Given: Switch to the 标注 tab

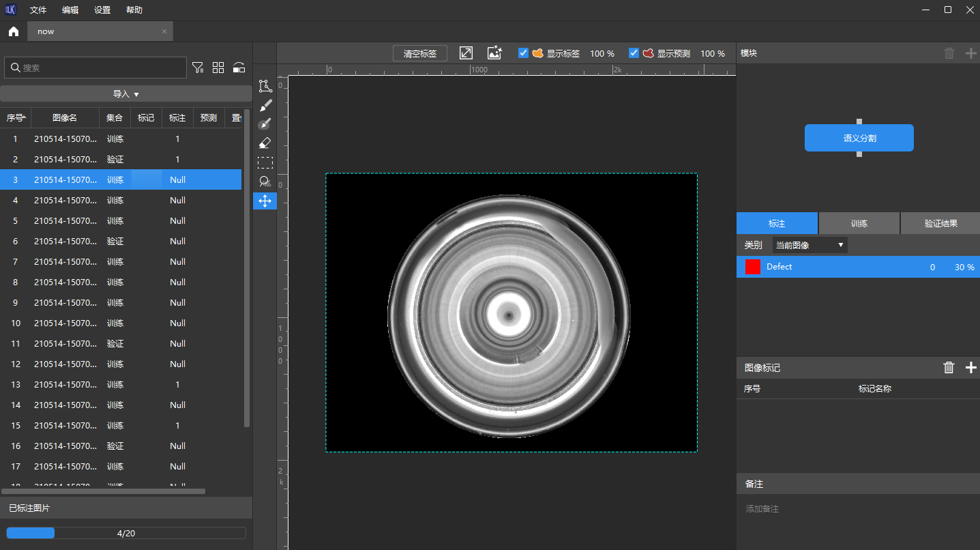Looking at the screenshot, I should click(777, 223).
